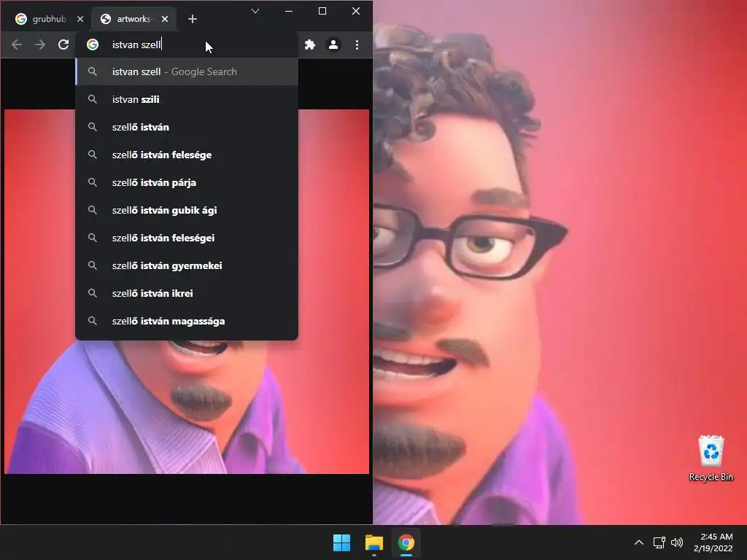Select the Recycle Bin desktop icon
The width and height of the screenshot is (747, 560).
click(711, 458)
